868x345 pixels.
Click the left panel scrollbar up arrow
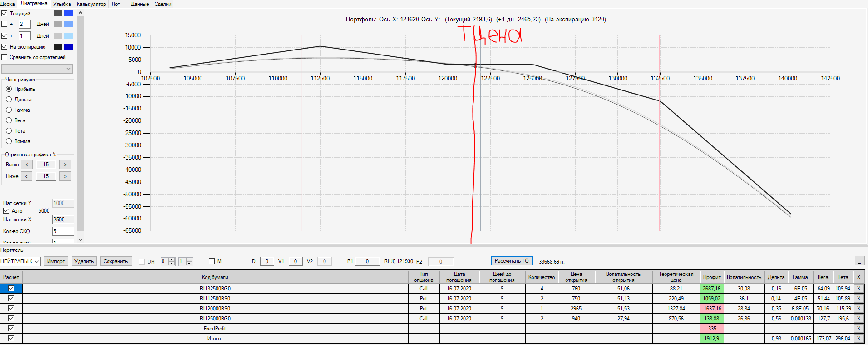point(80,13)
